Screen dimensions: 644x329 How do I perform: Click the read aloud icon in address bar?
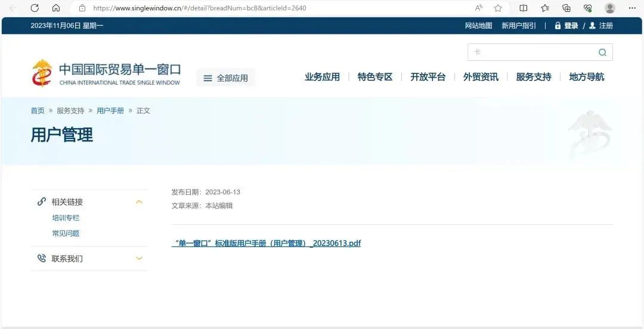479,8
